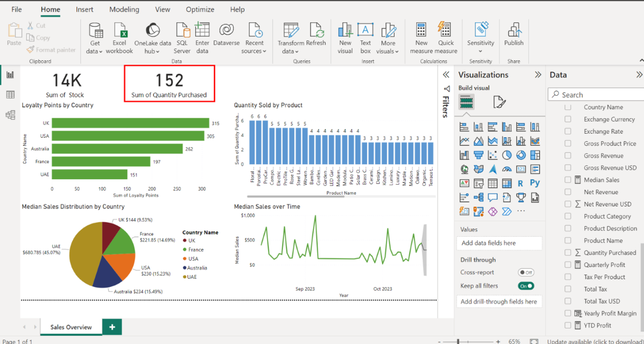Collapse the Visualizations pane
This screenshot has width=644, height=344.
tap(537, 75)
